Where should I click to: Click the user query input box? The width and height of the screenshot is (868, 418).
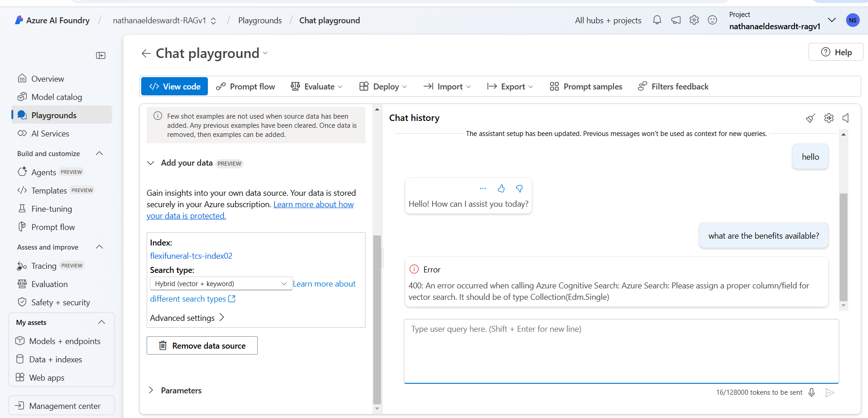tap(621, 351)
